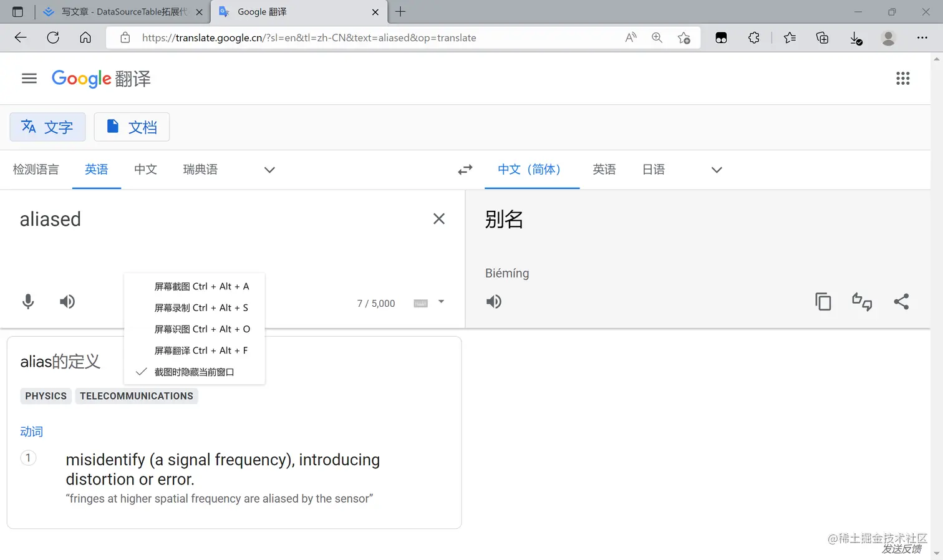Expand more source languages
Viewport: 943px width, 560px height.
coord(269,170)
